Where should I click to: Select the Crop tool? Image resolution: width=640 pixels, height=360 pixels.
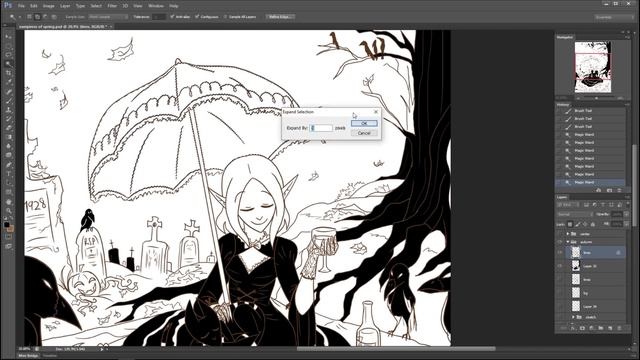point(8,73)
